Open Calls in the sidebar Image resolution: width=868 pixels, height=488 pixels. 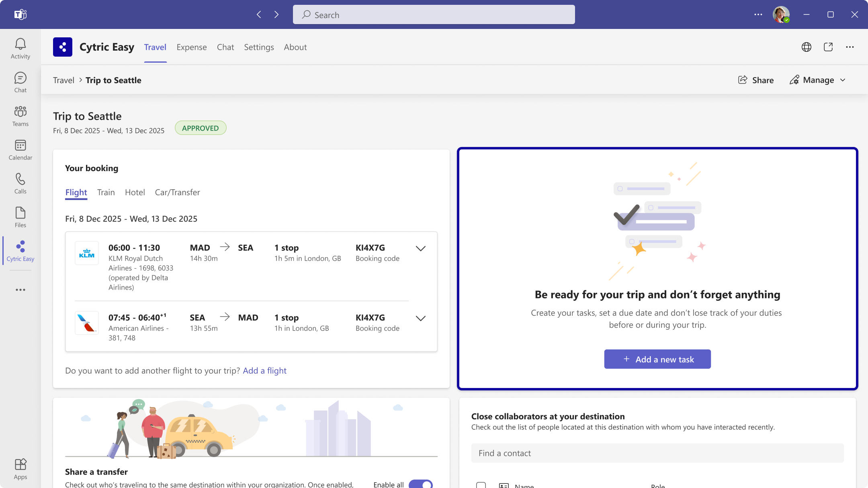coord(20,183)
